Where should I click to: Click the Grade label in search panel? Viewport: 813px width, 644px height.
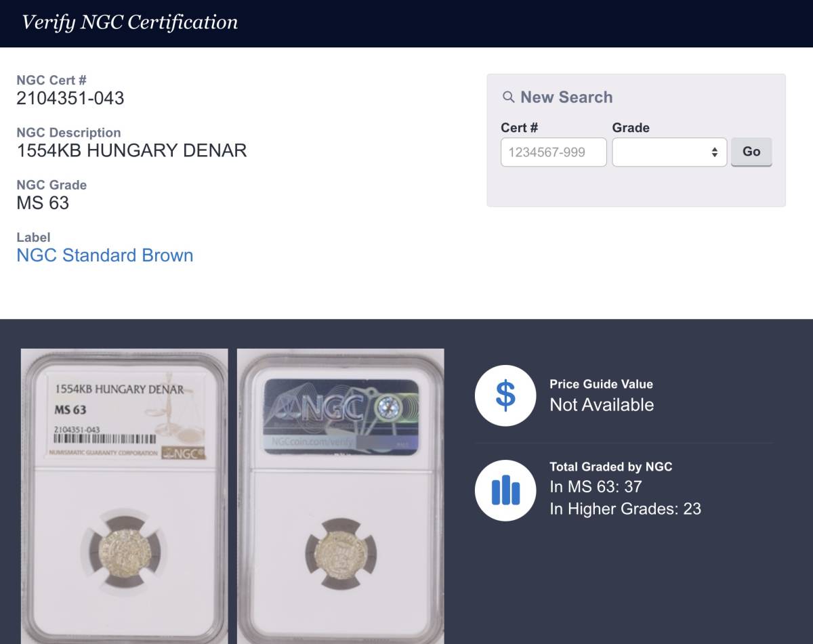point(631,127)
